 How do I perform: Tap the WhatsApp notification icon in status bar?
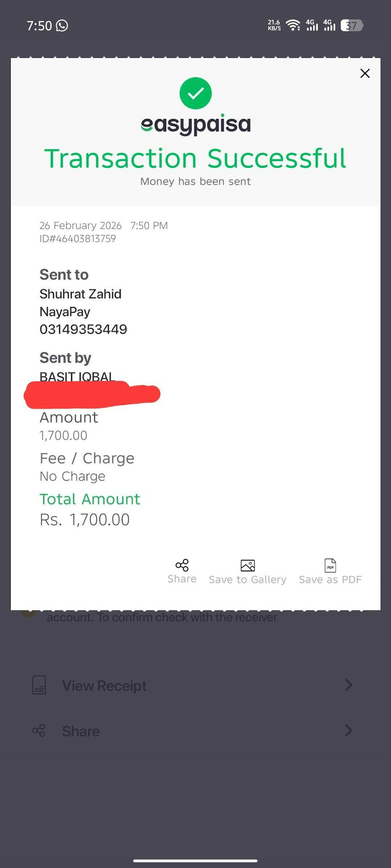tap(62, 26)
